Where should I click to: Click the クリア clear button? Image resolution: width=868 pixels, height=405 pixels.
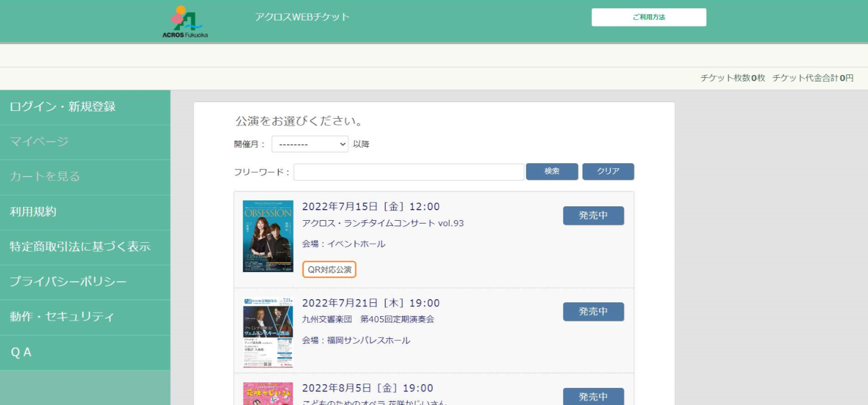point(608,172)
